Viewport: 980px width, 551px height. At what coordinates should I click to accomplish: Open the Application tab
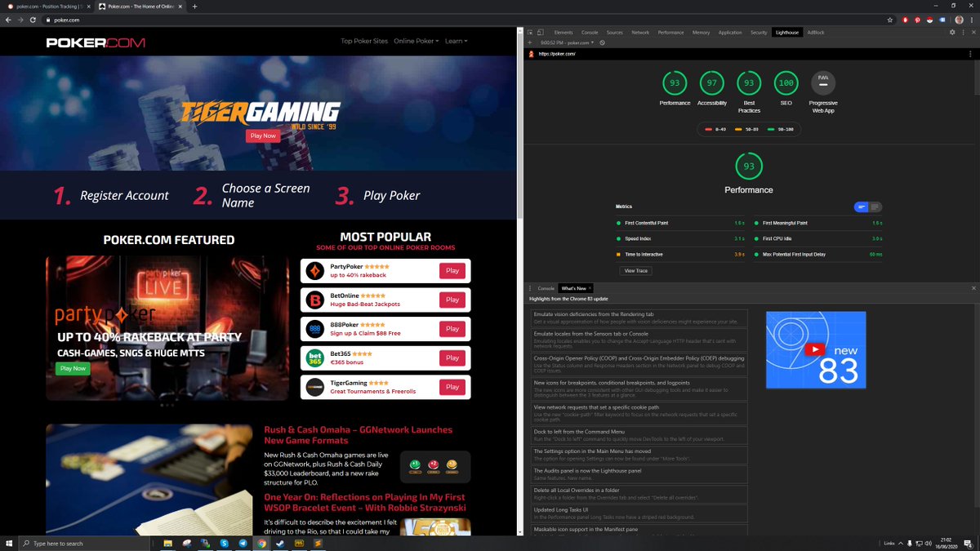click(x=730, y=33)
